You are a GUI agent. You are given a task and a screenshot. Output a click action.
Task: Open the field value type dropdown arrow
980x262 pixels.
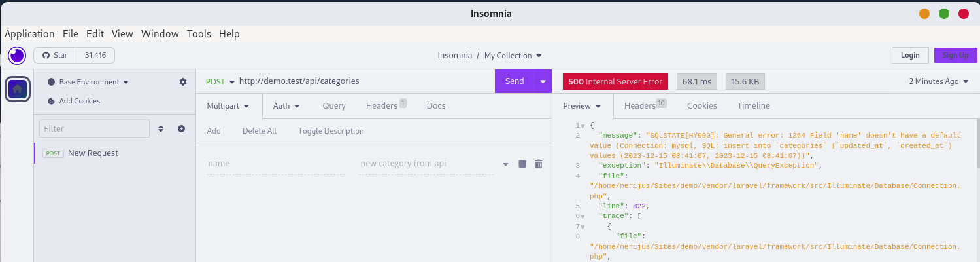coord(505,164)
